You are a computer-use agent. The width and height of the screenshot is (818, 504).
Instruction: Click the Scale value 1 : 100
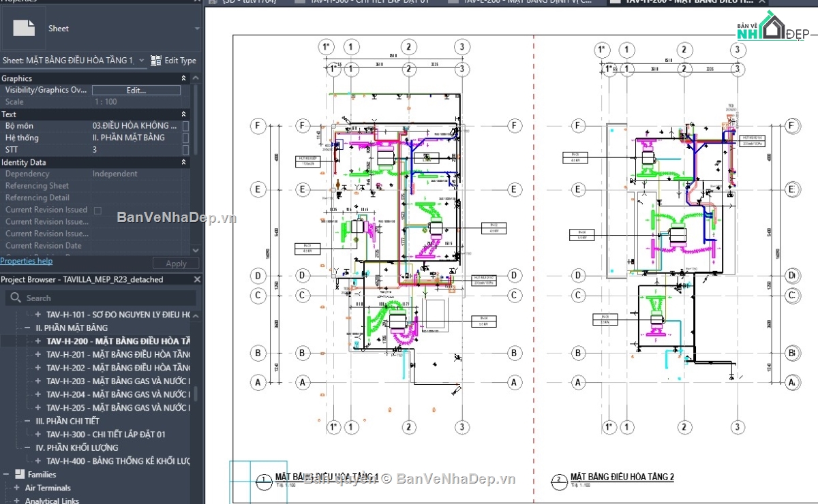(136, 102)
